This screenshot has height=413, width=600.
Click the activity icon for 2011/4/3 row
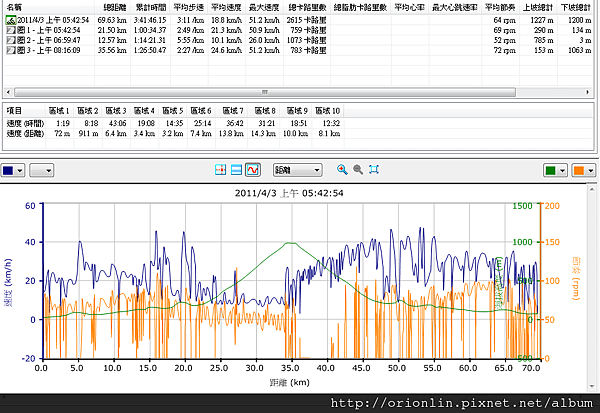[x=11, y=20]
